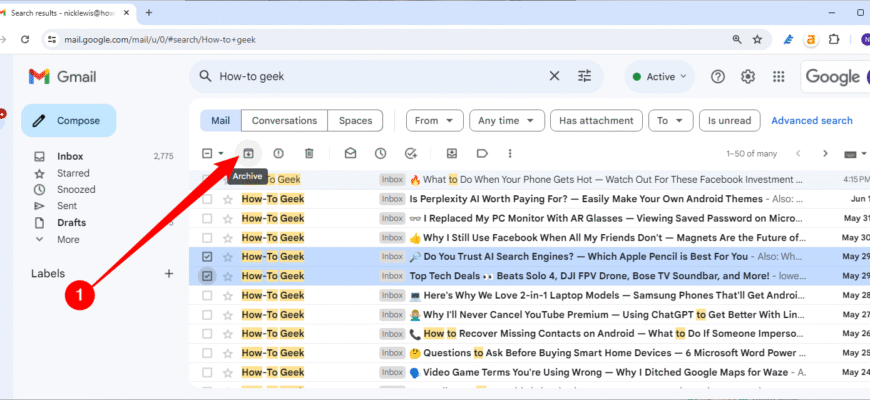Open Gmail Support help icon
Screen dimensions: 870x400
[718, 77]
